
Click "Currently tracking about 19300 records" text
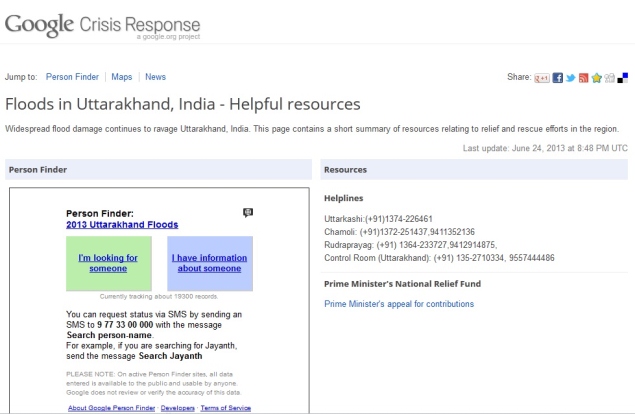pos(159,297)
